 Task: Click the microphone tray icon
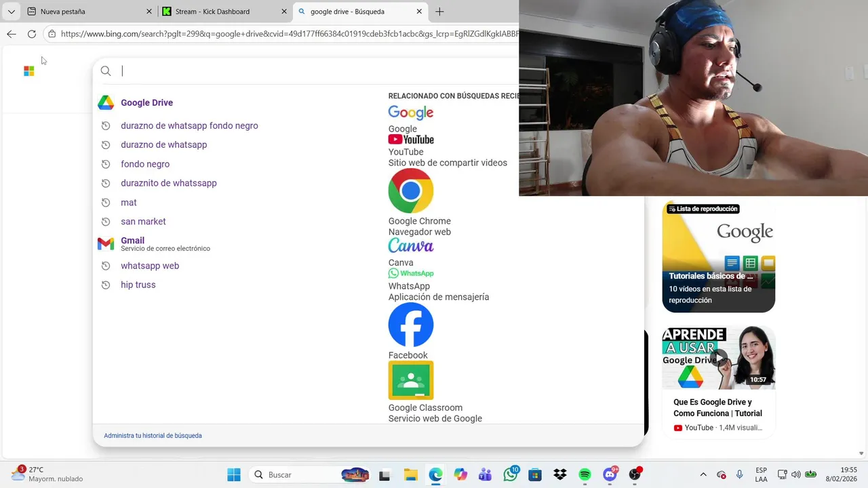tap(740, 474)
